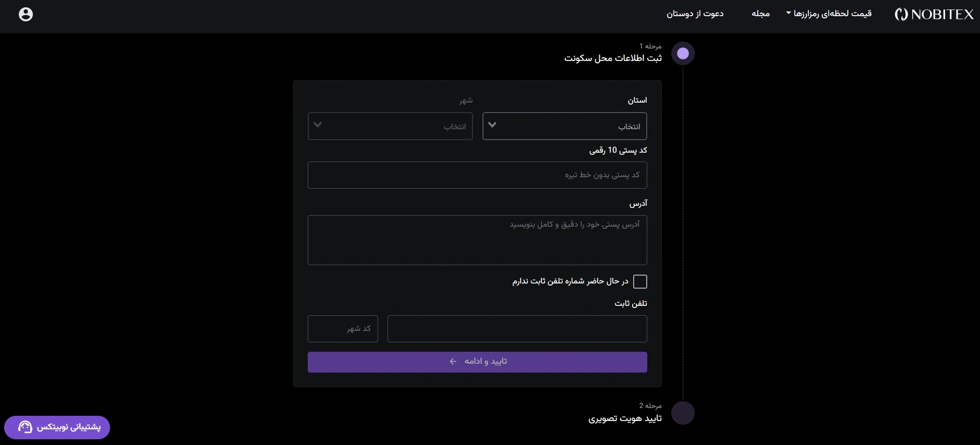This screenshot has height=445, width=980.
Task: Click the landline phone number field
Action: (517, 329)
